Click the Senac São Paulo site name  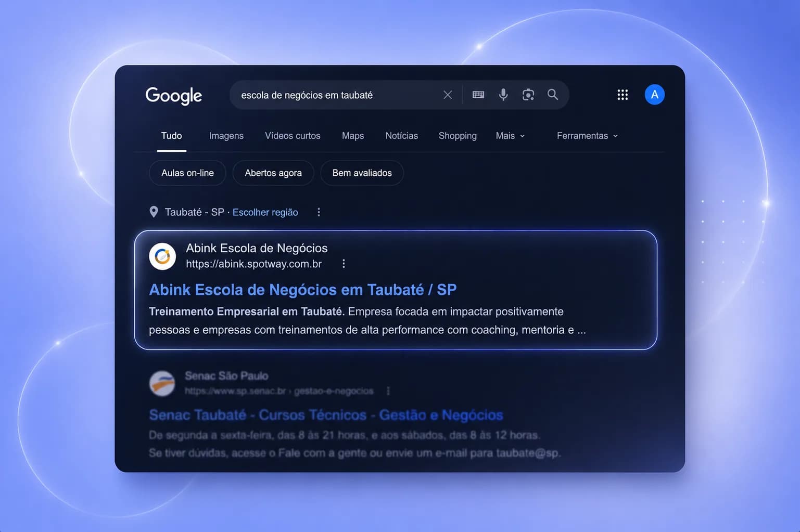pos(226,375)
